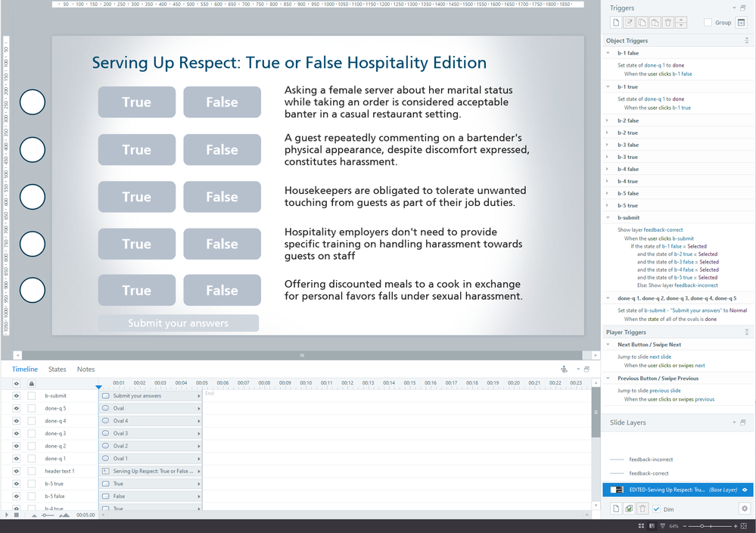Click the copy trigger icon
The width and height of the screenshot is (756, 533).
(x=642, y=22)
